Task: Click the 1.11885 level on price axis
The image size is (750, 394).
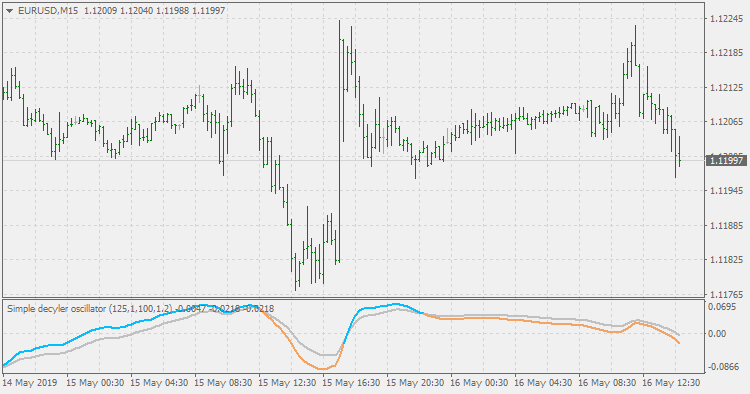Action: (x=727, y=225)
